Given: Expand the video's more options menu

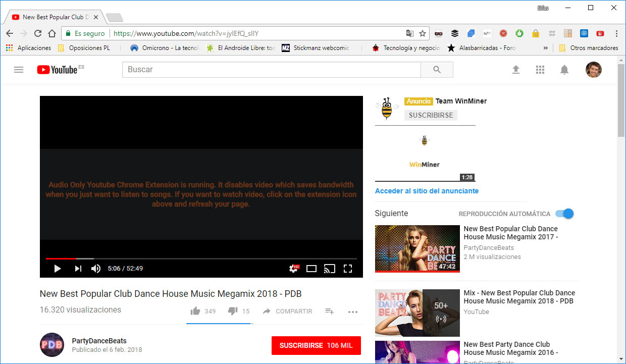Looking at the screenshot, I should tap(353, 312).
